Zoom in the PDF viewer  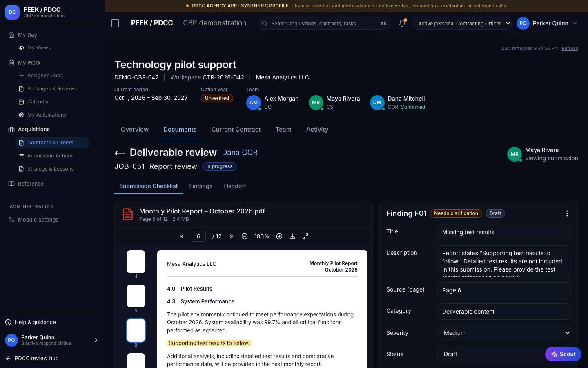tap(279, 236)
